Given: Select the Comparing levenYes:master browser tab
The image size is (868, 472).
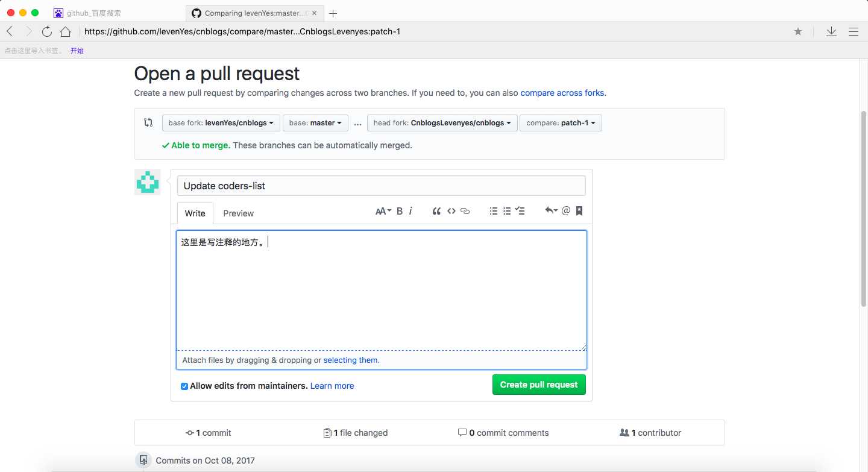Looking at the screenshot, I should tap(254, 13).
